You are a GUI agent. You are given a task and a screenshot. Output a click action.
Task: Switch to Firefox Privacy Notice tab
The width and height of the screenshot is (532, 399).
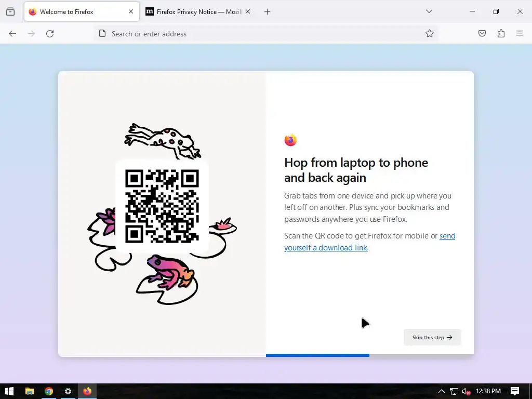[198, 11]
